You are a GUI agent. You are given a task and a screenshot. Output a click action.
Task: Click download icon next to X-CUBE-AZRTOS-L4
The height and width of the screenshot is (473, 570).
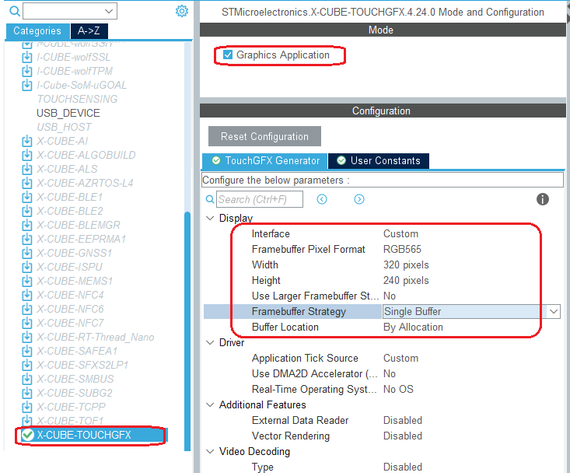[27, 183]
